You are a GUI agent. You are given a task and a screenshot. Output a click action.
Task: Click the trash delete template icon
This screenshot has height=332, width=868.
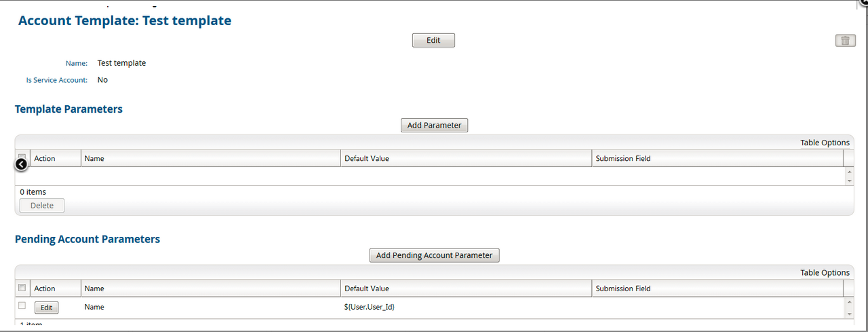(845, 41)
